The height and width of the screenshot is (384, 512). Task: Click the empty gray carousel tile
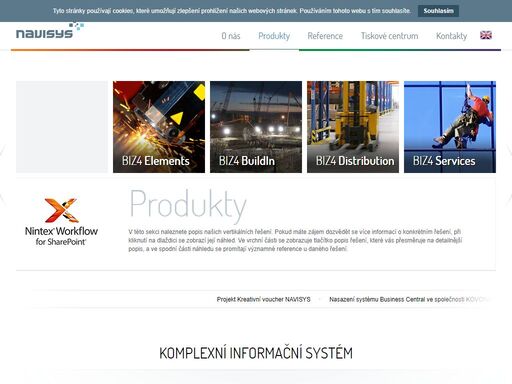tap(62, 127)
